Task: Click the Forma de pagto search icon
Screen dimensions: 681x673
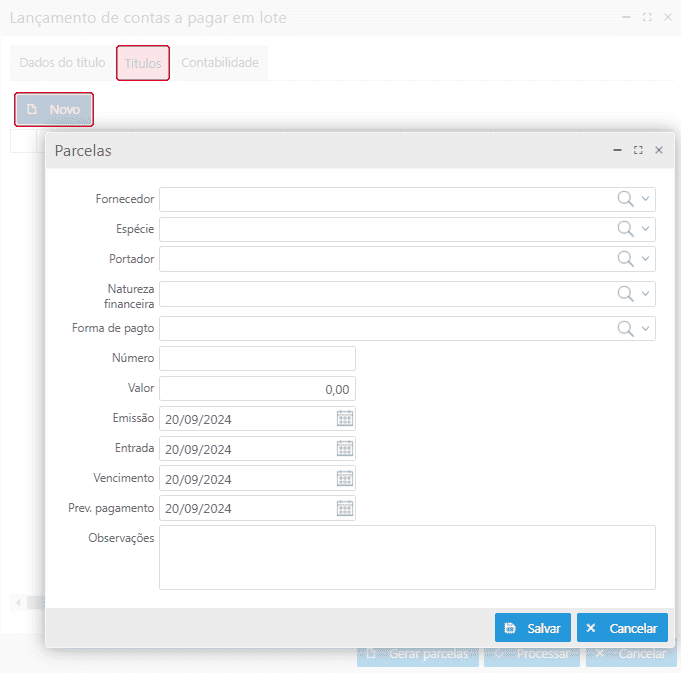Action: [x=625, y=329]
